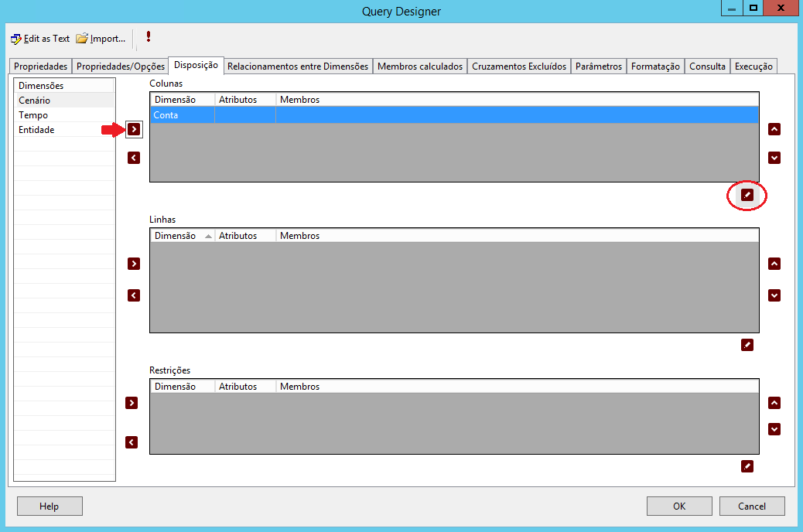Add selected dimension to Linhas with right arrow
Viewport: 803px width, 532px height.
coord(134,264)
